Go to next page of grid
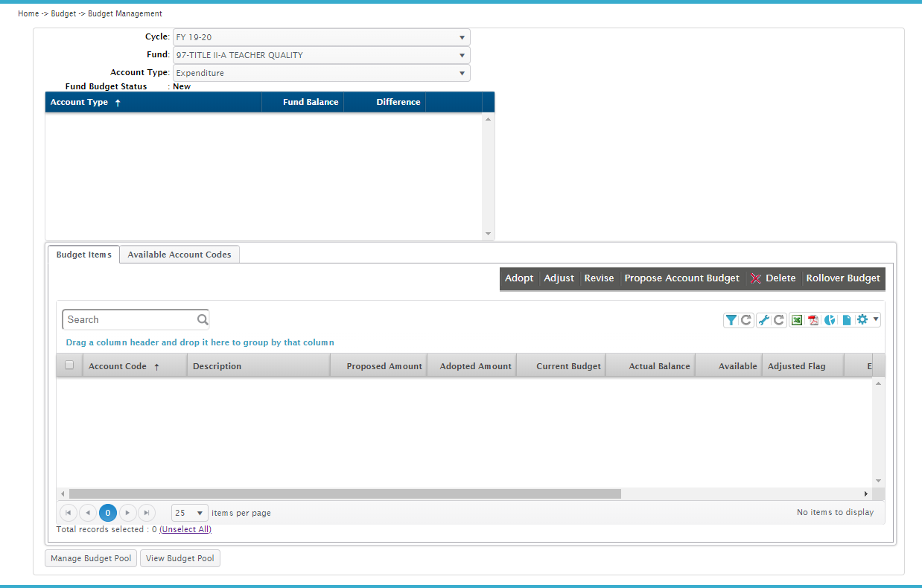The image size is (922, 588). pos(128,513)
